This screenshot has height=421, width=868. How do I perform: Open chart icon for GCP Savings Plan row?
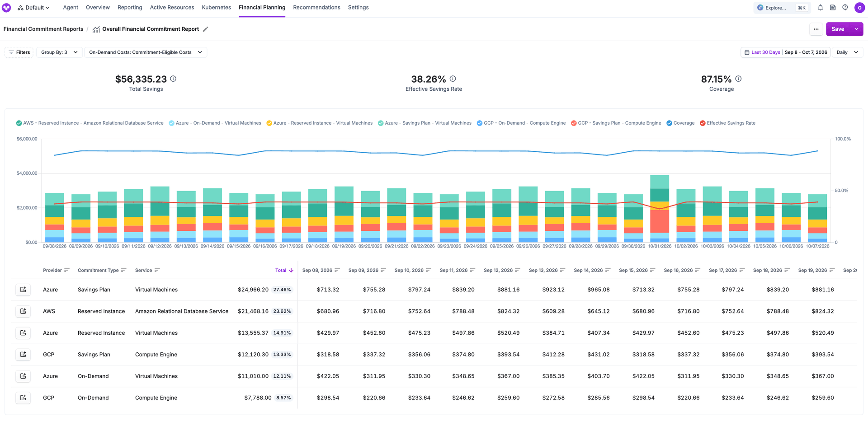tap(23, 355)
